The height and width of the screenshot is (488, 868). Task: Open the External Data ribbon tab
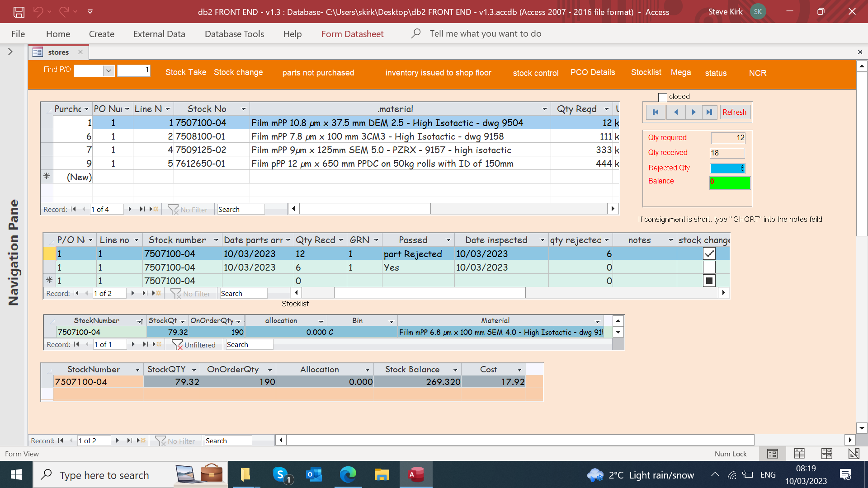click(x=159, y=34)
